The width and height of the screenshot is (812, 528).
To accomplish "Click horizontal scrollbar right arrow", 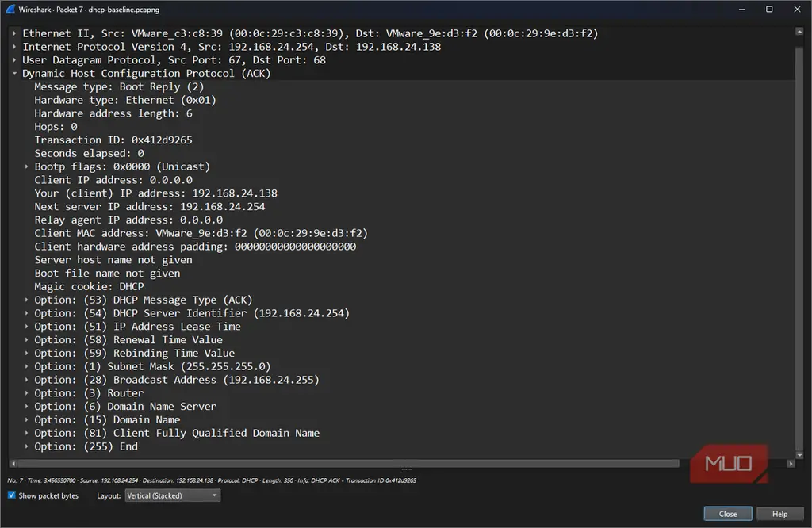I will 791,464.
